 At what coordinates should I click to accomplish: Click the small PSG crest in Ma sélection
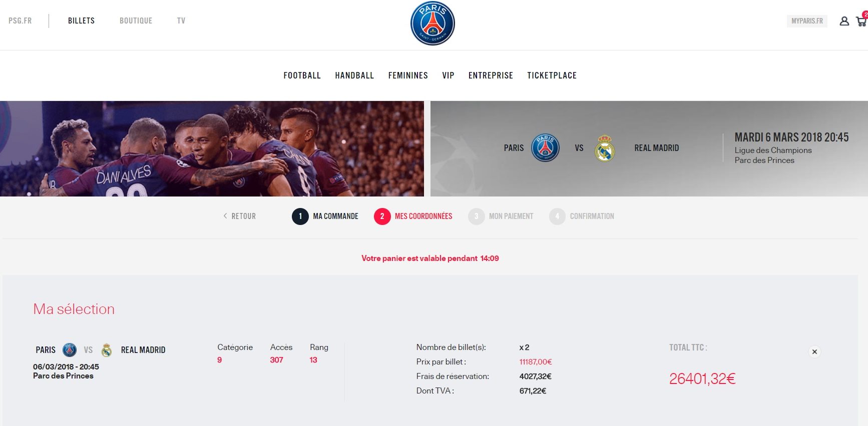tap(70, 350)
